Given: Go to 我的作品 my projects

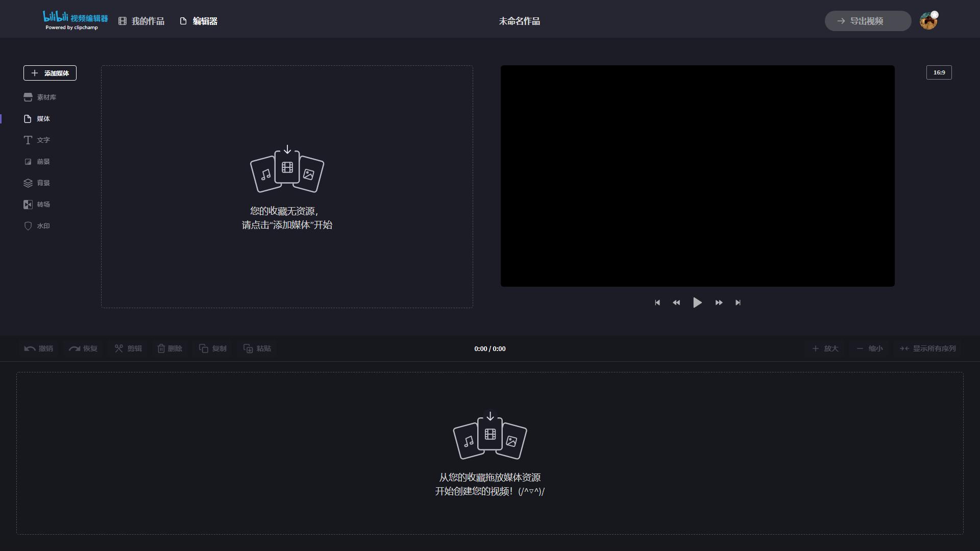Looking at the screenshot, I should point(141,21).
